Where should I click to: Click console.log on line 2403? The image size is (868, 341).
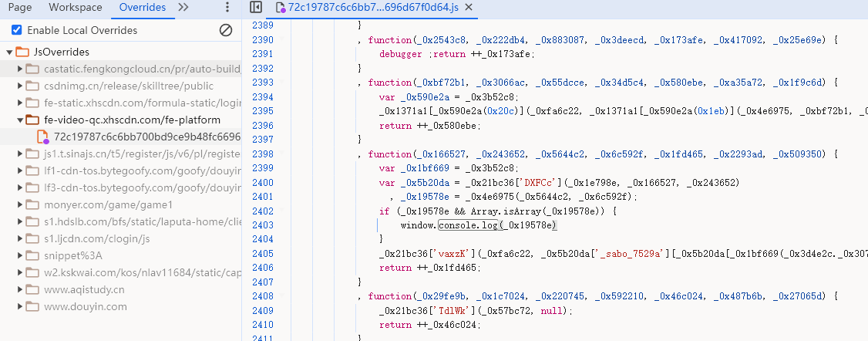click(470, 225)
